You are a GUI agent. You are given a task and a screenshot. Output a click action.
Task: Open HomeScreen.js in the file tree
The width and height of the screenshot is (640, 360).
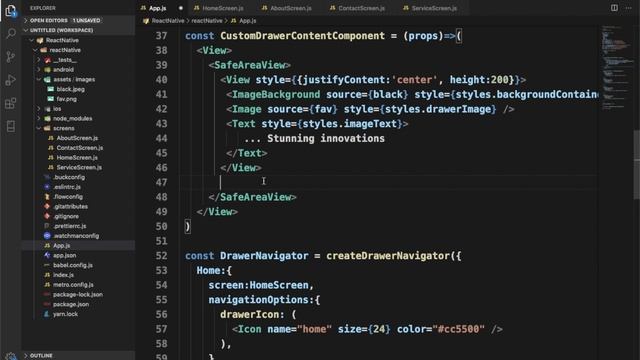[77, 158]
